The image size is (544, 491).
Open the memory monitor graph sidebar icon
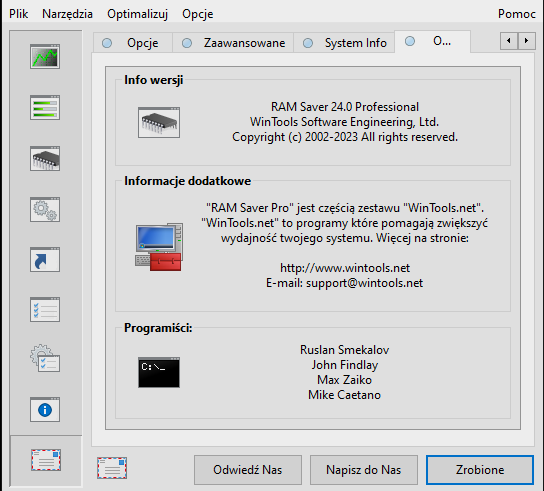point(45,57)
